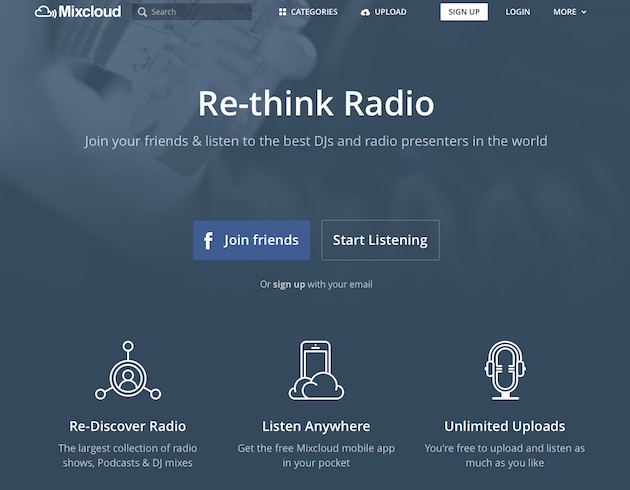Click the search magnifier icon
This screenshot has height=490, width=630.
[x=142, y=12]
